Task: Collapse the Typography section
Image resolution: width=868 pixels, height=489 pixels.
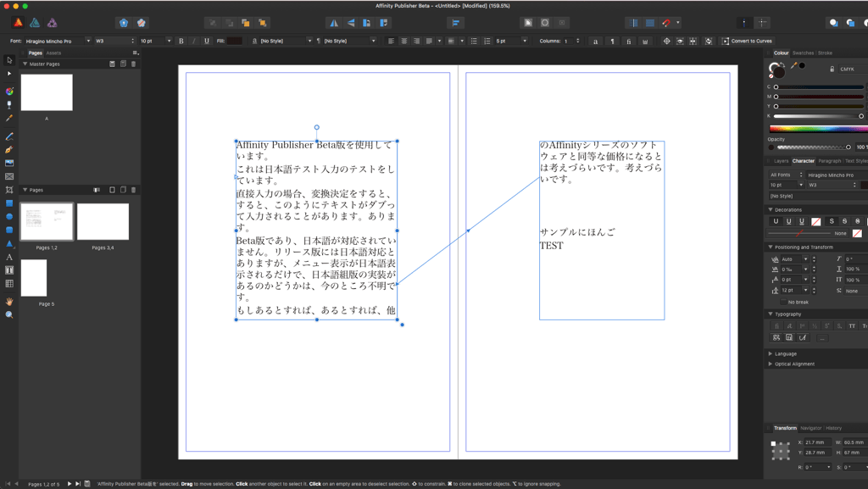Action: coord(771,314)
